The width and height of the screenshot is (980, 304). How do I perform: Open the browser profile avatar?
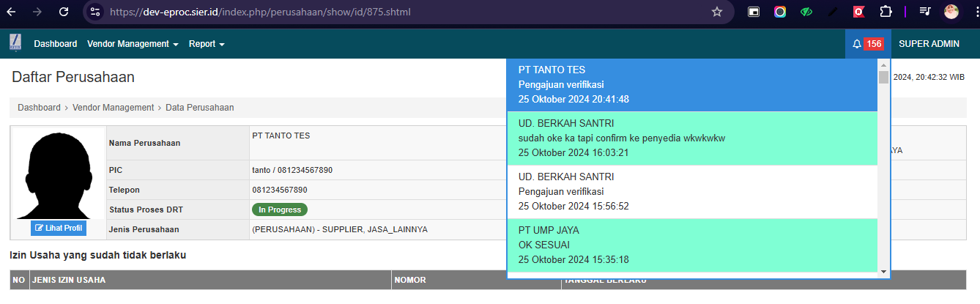coord(951,12)
